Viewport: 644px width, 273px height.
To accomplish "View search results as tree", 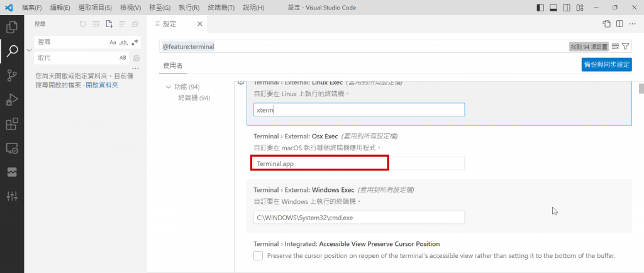I will click(122, 25).
